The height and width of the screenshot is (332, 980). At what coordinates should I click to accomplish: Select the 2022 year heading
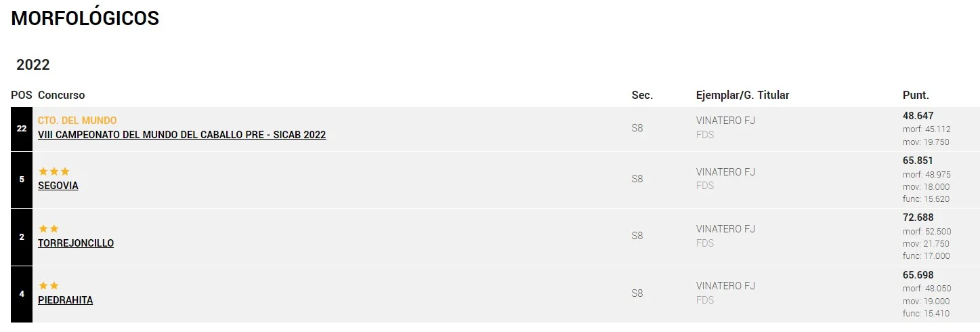click(33, 65)
